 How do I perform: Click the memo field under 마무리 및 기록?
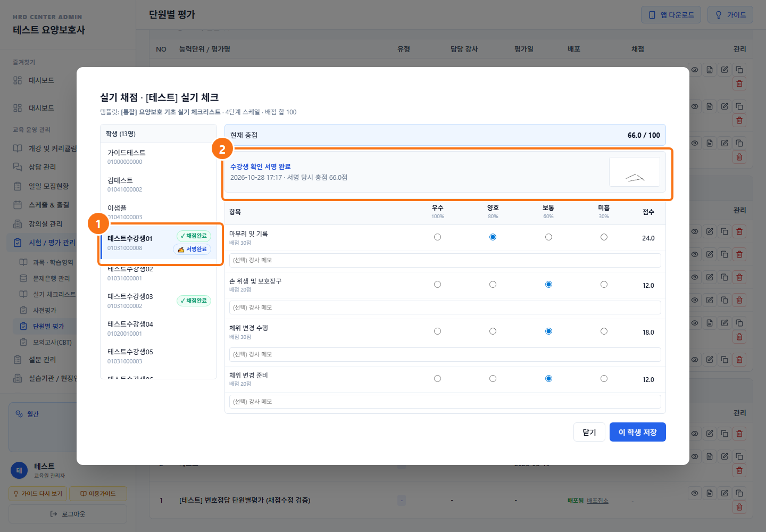coord(445,260)
